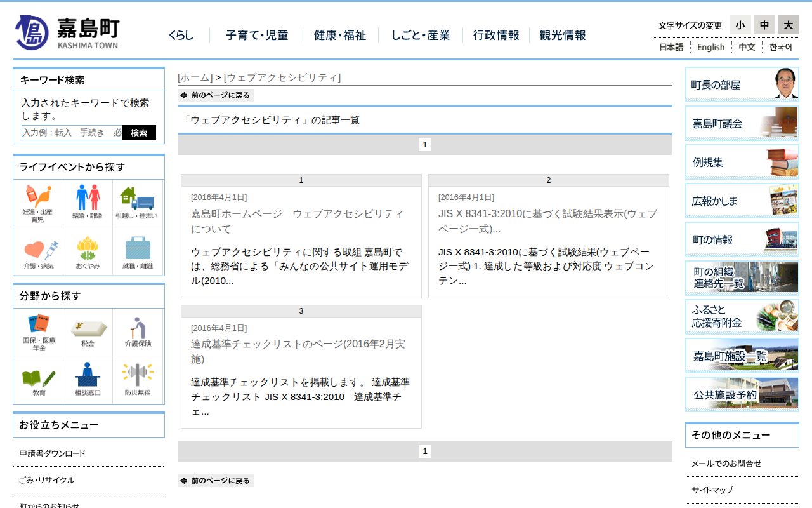Click the black 検索 search button
812x508 pixels.
point(138,133)
